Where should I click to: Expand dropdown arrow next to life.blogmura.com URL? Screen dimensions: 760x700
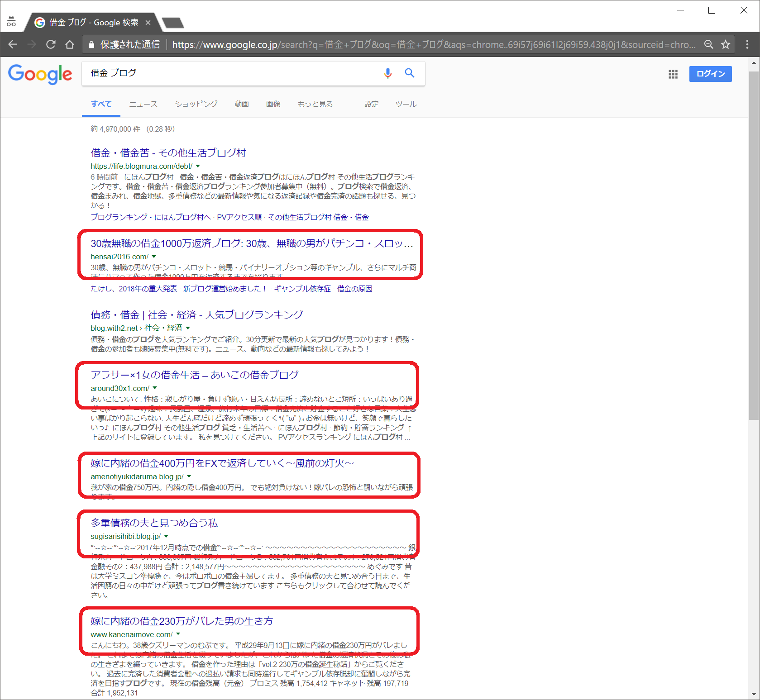click(x=198, y=167)
